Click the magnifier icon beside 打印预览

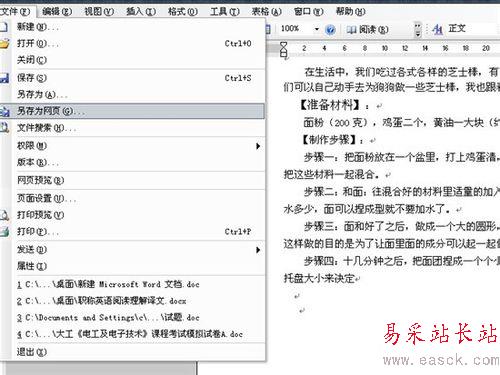(x=4, y=215)
